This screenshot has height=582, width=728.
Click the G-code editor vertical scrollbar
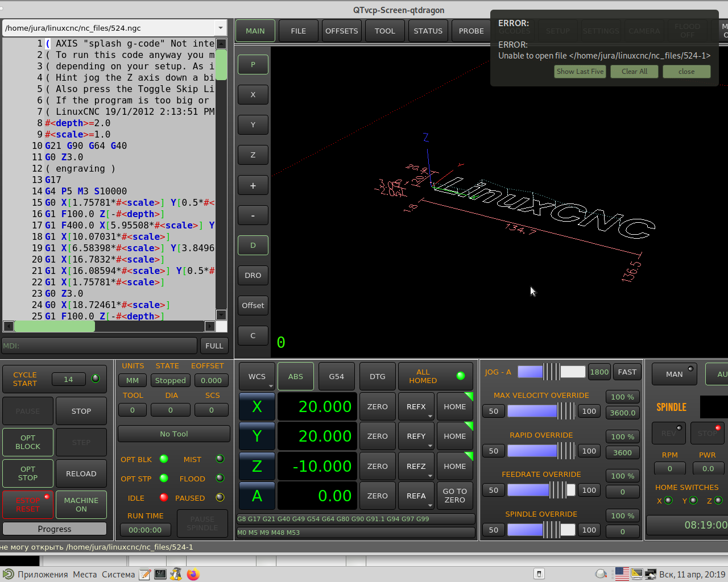(221, 180)
